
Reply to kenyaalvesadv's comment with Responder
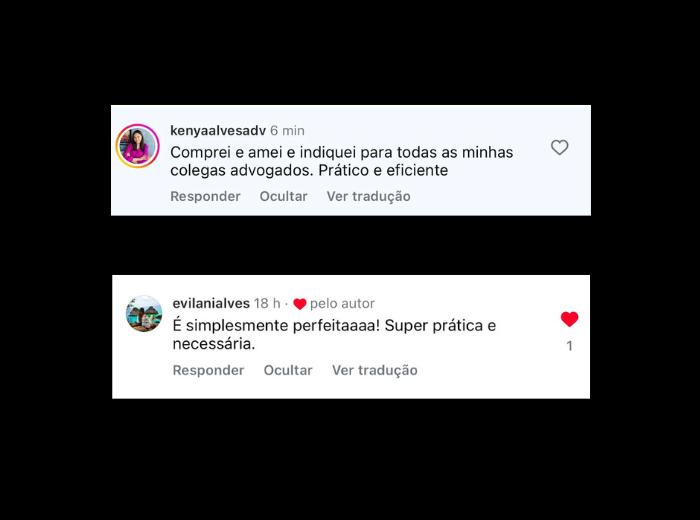point(205,196)
